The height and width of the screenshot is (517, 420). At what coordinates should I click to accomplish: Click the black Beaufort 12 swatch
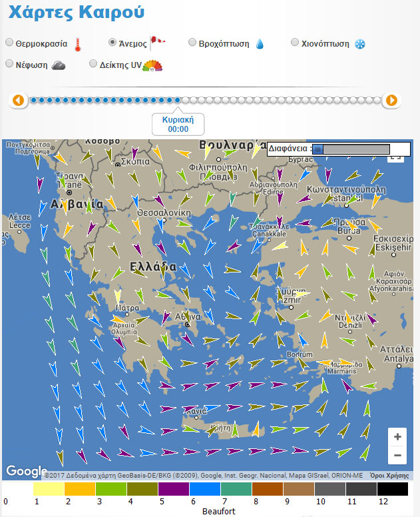(x=393, y=489)
